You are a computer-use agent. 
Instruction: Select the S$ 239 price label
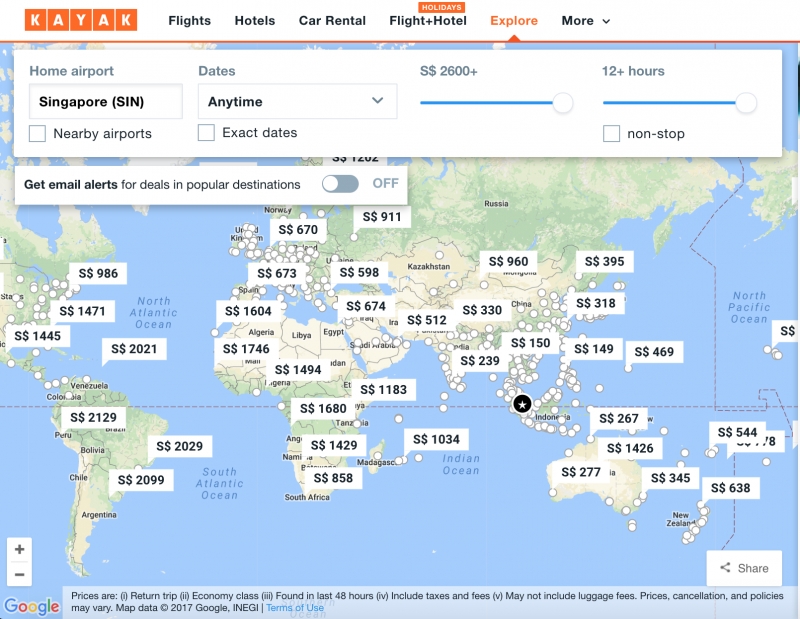[480, 361]
